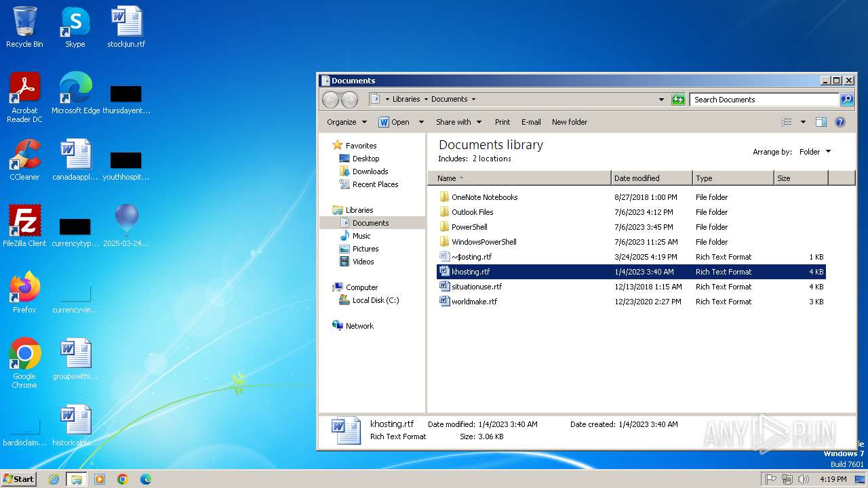Click Print in the toolbar
Viewport: 868px width, 488px height.
point(502,122)
